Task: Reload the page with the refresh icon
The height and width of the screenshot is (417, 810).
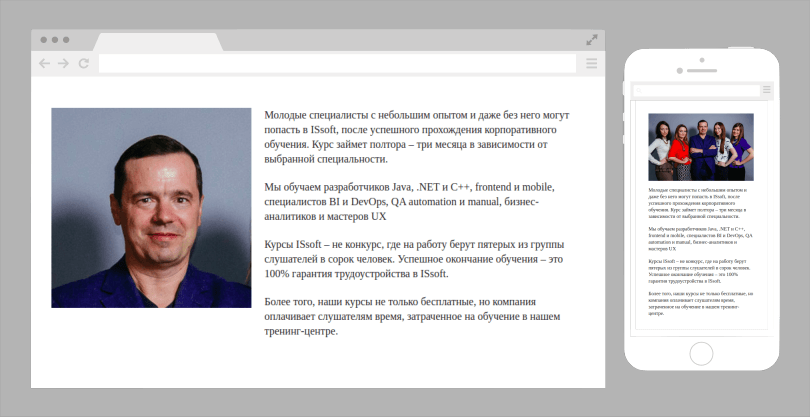Action: tap(84, 64)
